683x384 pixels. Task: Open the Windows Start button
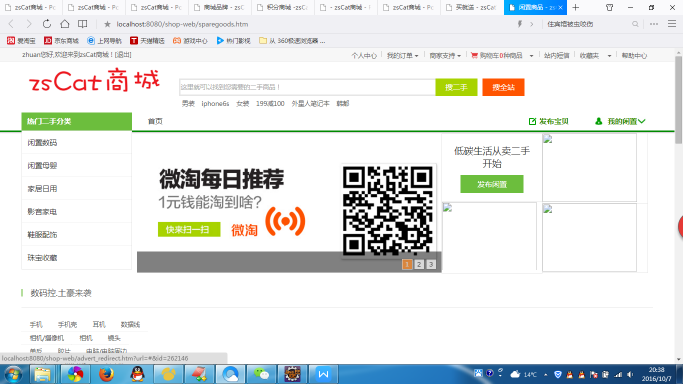pyautogui.click(x=13, y=374)
